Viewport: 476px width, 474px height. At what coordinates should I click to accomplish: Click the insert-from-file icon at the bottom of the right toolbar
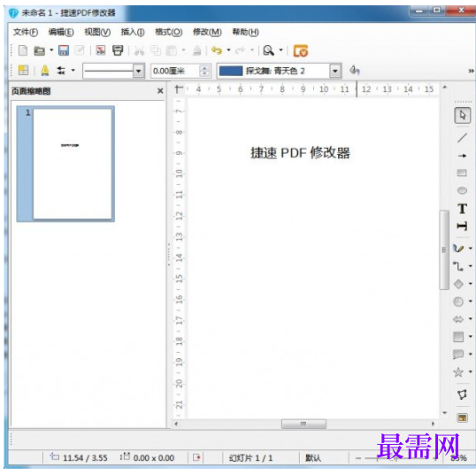[x=462, y=418]
